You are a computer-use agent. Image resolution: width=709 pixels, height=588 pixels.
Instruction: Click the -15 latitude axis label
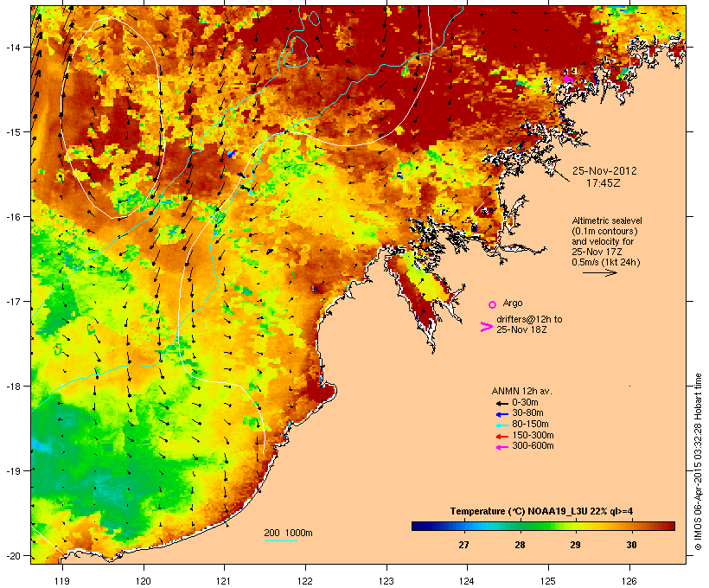tap(12, 132)
